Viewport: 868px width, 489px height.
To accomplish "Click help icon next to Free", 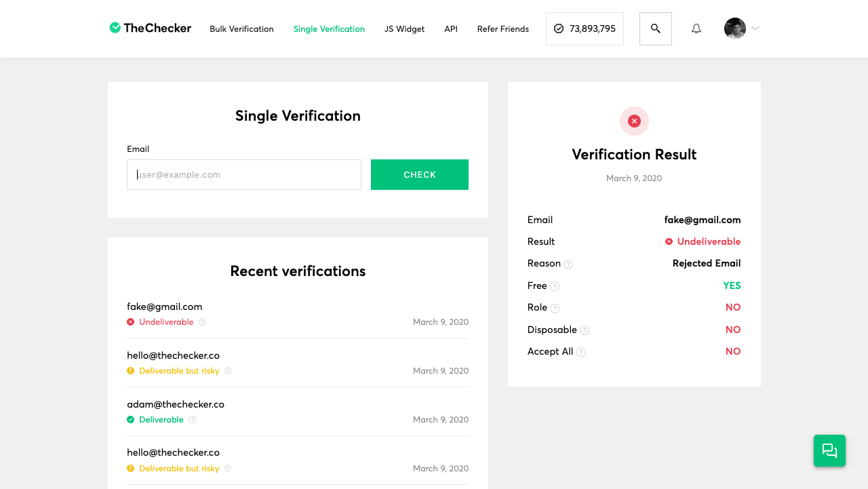I will tap(555, 286).
